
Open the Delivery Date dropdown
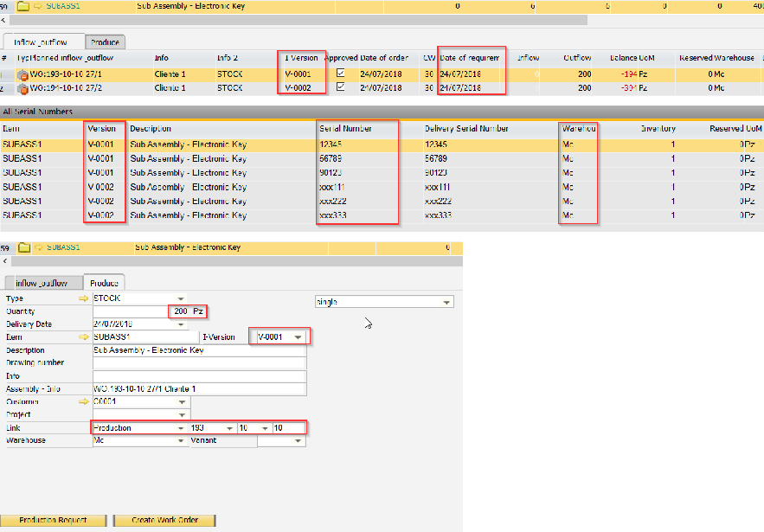pos(181,324)
